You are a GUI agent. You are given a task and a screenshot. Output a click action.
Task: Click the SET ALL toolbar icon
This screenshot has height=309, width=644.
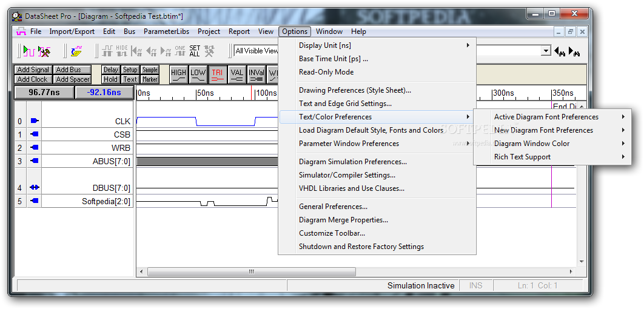[195, 51]
